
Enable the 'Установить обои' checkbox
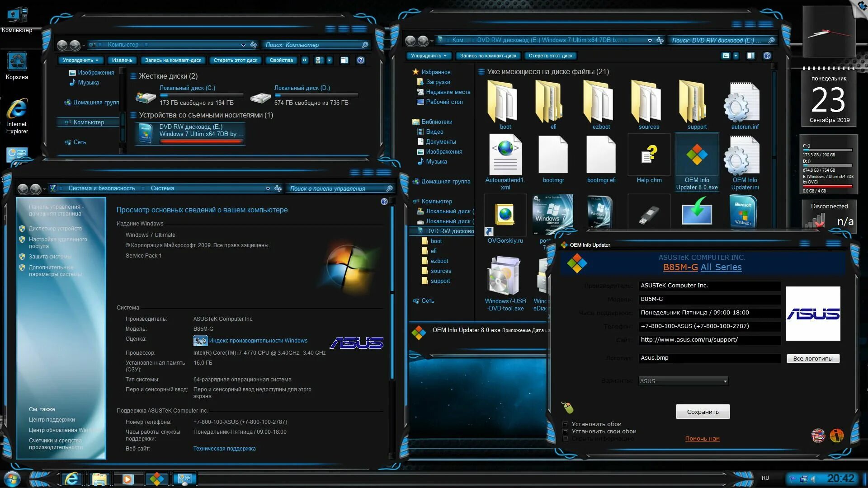pos(565,424)
